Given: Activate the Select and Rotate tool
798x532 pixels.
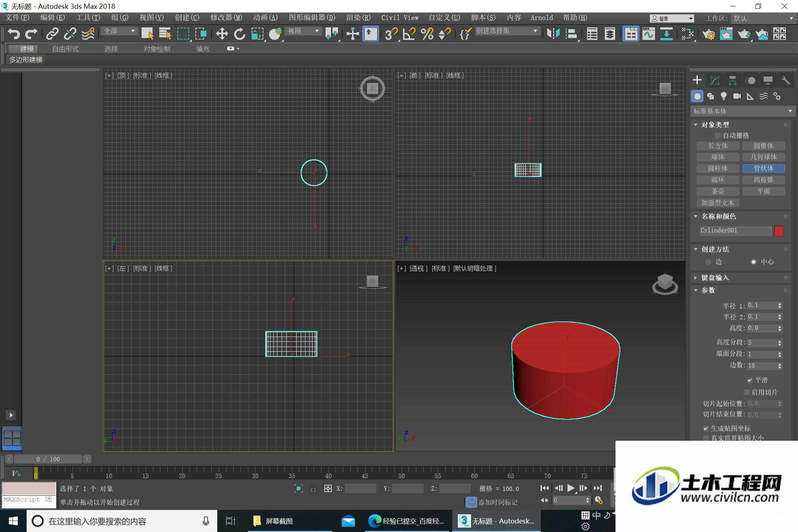Looking at the screenshot, I should [240, 34].
